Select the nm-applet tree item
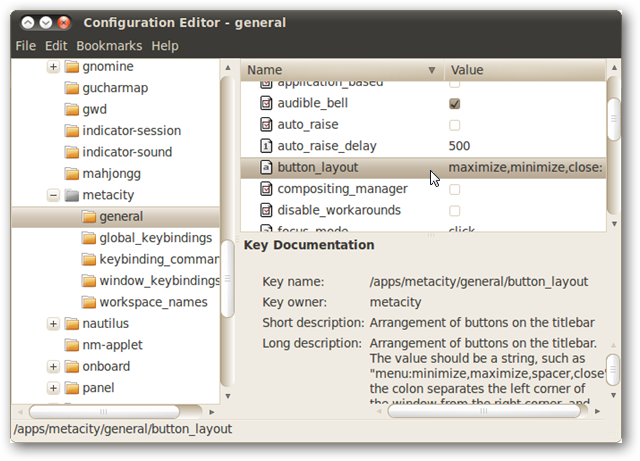 112,345
